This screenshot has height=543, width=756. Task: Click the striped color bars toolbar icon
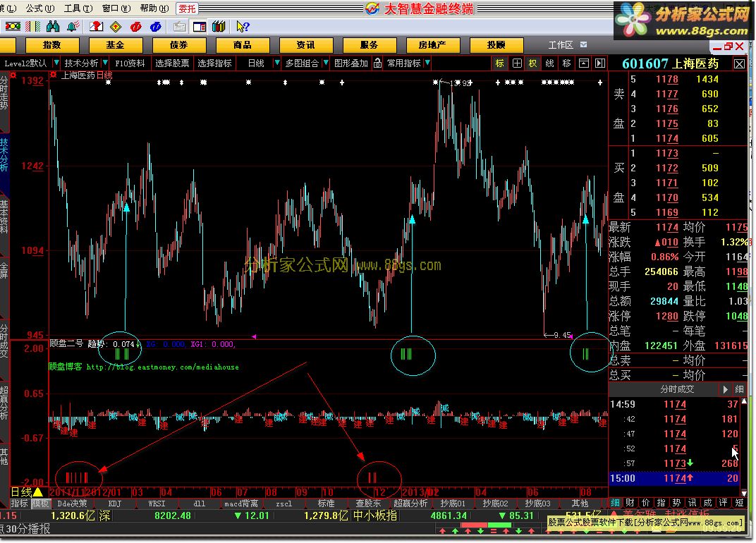[x=32, y=27]
